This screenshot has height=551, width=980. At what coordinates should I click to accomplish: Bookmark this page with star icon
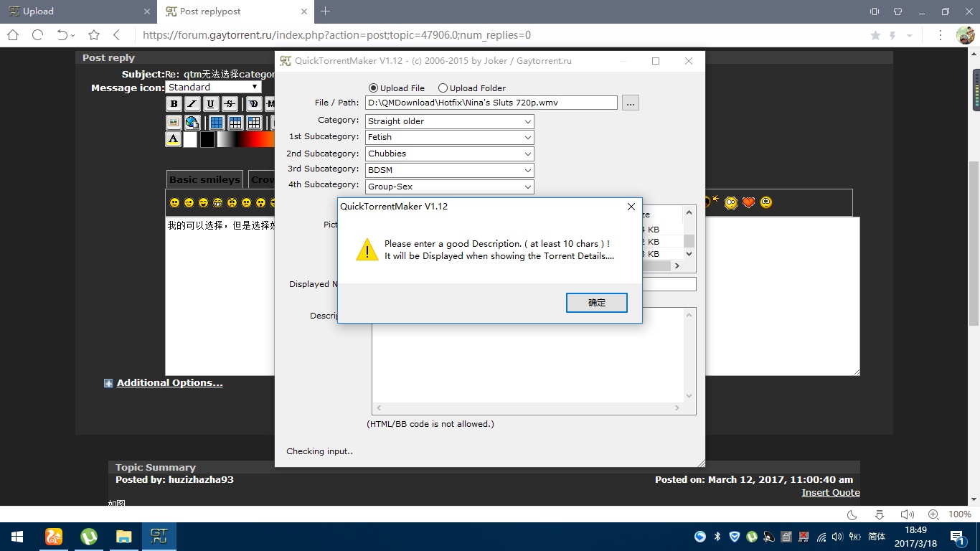pyautogui.click(x=93, y=35)
